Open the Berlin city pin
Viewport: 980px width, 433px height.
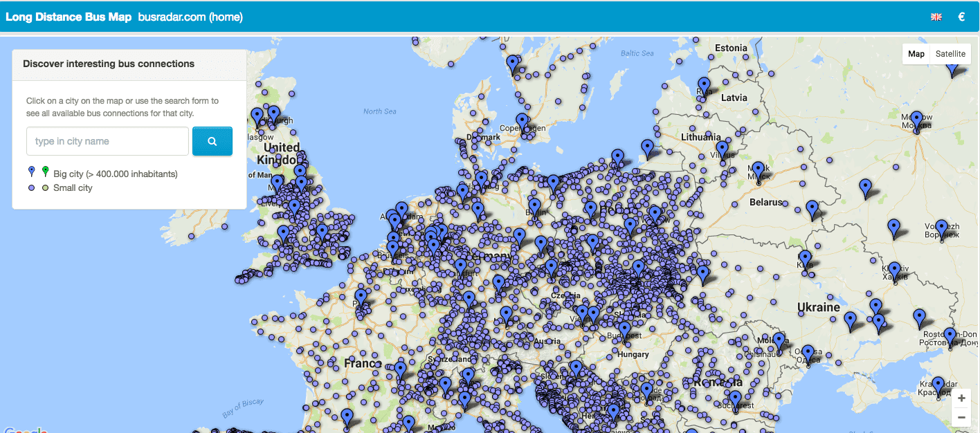click(x=534, y=208)
